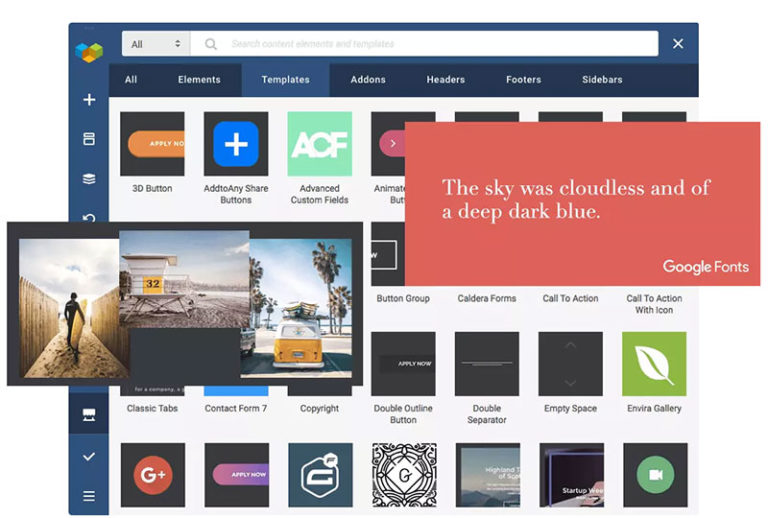This screenshot has height=518, width=768.
Task: Open the Headers tab
Action: pos(445,80)
